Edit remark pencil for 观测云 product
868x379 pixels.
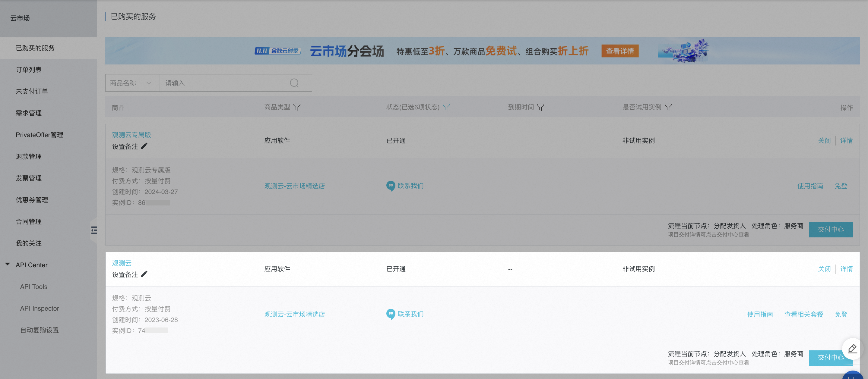tap(144, 274)
